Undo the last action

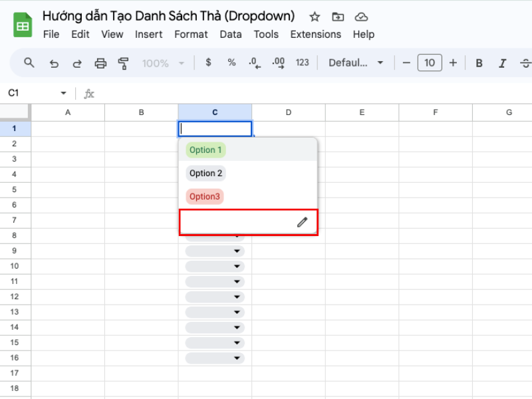(54, 63)
